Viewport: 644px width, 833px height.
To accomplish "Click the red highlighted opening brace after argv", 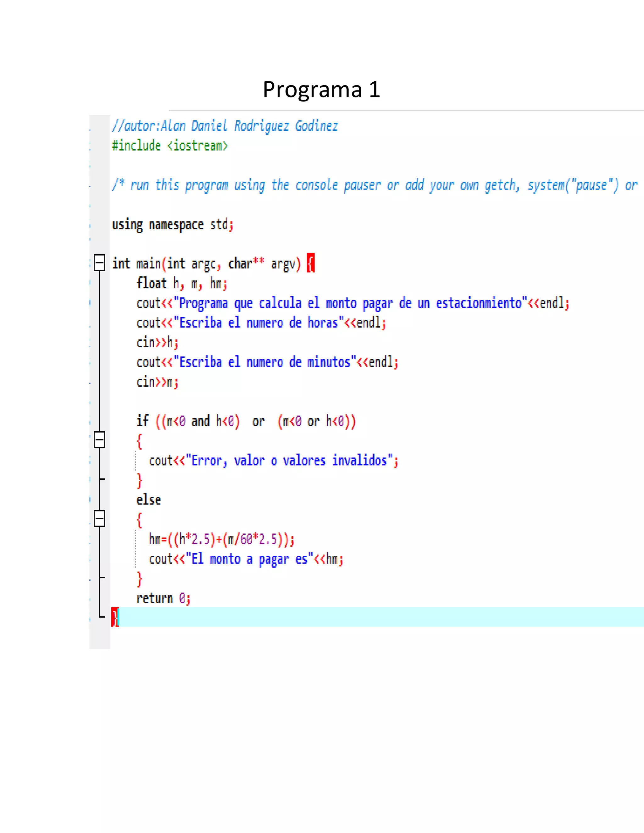I will coord(311,263).
